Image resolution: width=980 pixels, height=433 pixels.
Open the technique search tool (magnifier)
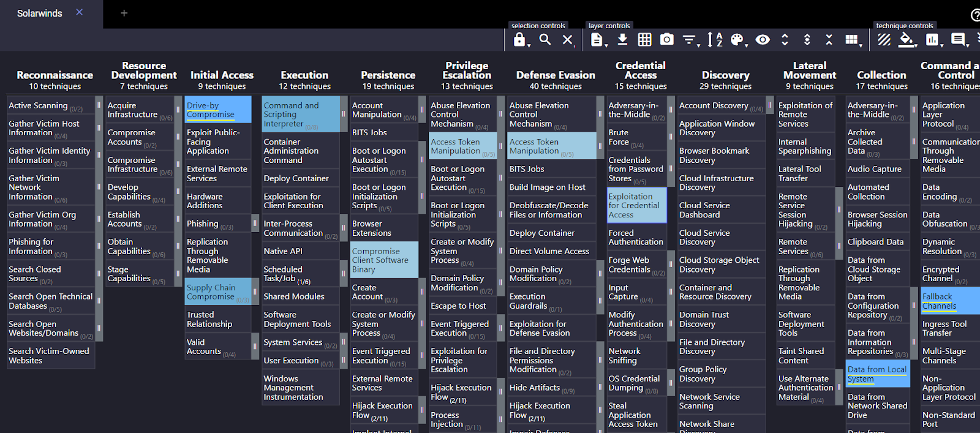[x=545, y=40]
